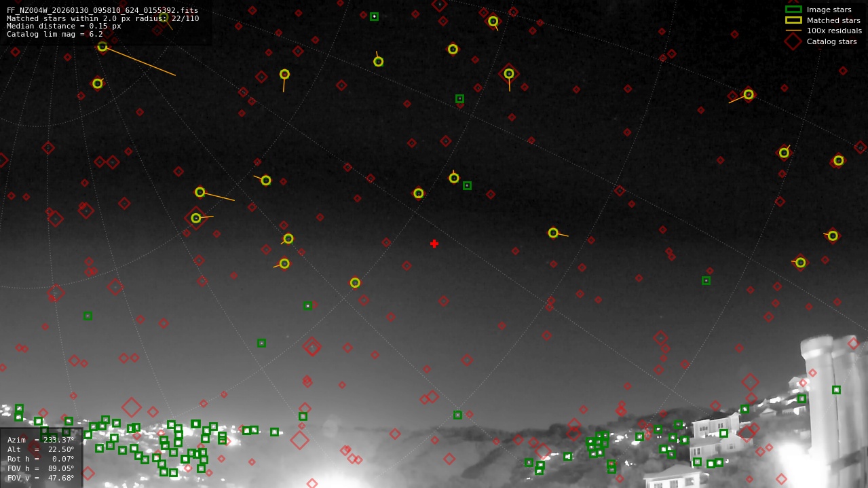Viewport: 868px width, 488px height.
Task: Click the red Catalog stars legend diamond
Action: tap(793, 41)
